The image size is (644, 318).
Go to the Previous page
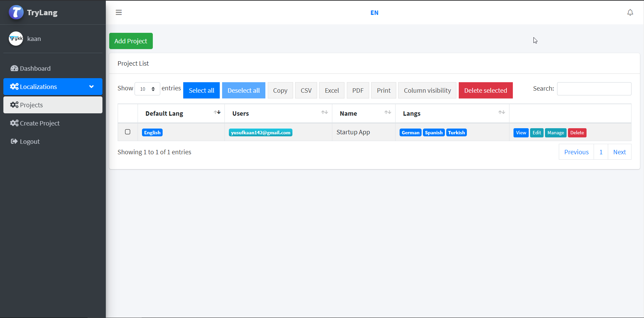coord(576,152)
